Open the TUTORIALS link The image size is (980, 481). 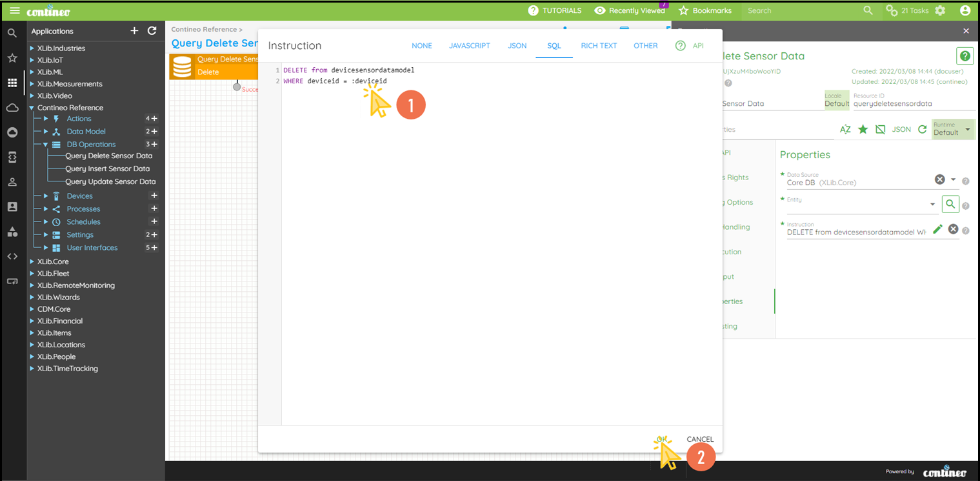click(555, 10)
